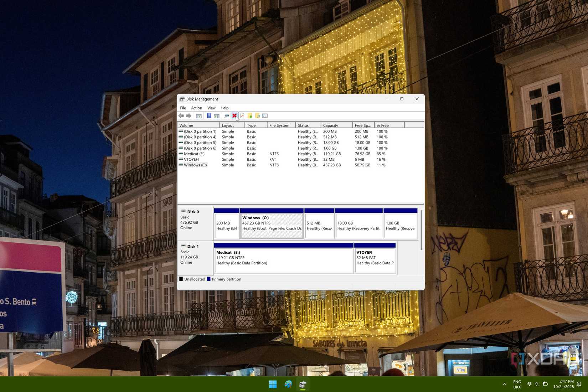This screenshot has width=588, height=392.
Task: Click the Forward arrow toolbar icon
Action: tap(189, 116)
